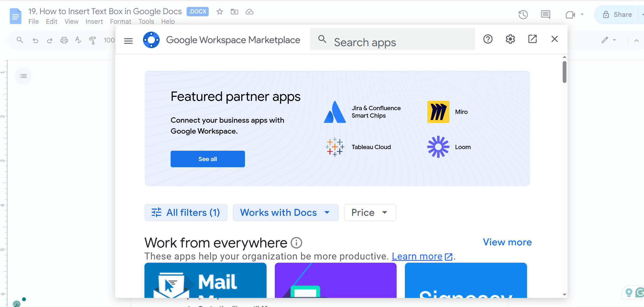The height and width of the screenshot is (307, 644).
Task: Open the document's version history
Action: tap(523, 14)
